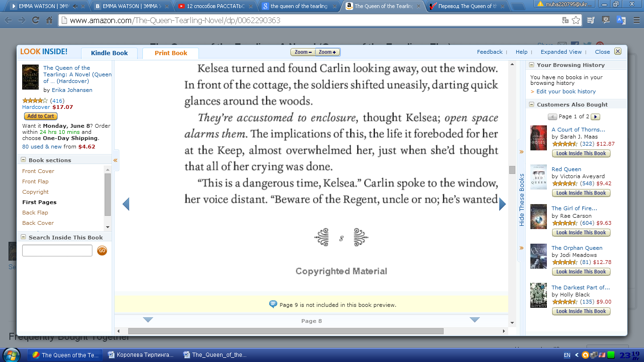
Task: Collapse Your Browsing History section
Action: pyautogui.click(x=532, y=65)
